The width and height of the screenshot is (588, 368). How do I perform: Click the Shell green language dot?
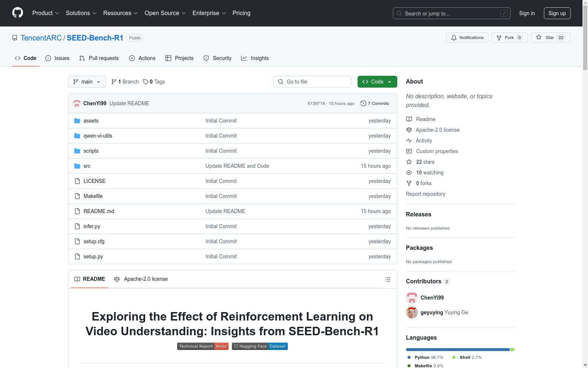454,357
